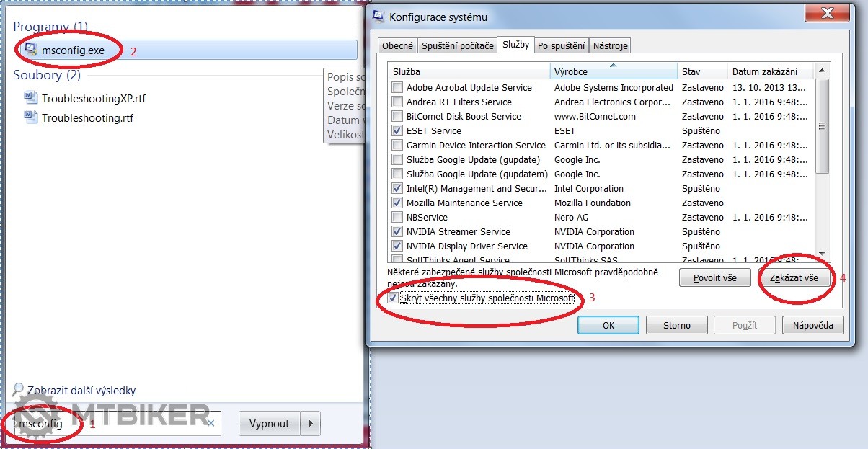Click the services list vertical scrollbar
This screenshot has height=449, width=868.
822,166
